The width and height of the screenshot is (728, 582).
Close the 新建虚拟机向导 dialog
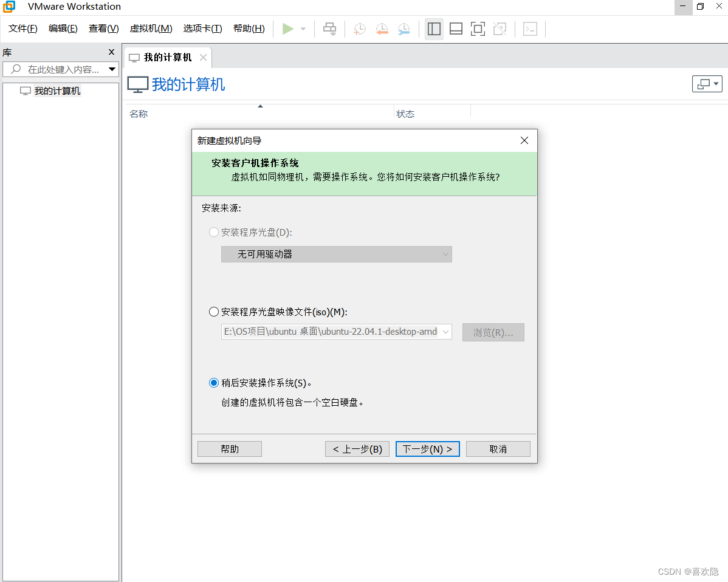click(x=524, y=140)
